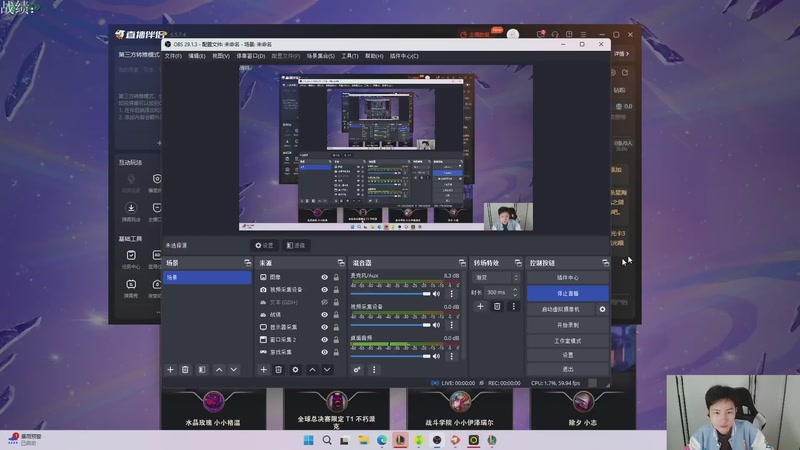This screenshot has width=800, height=450.
Task: Pop out the 场景 dock panel
Action: click(248, 263)
